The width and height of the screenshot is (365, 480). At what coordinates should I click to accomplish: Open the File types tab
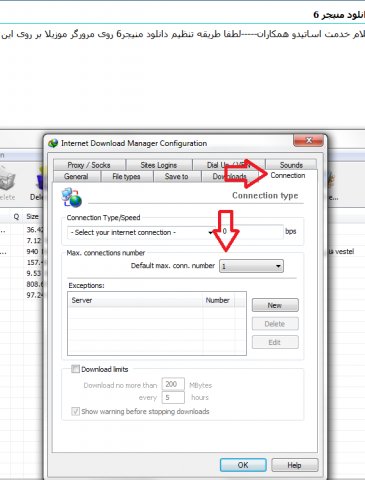tap(126, 176)
